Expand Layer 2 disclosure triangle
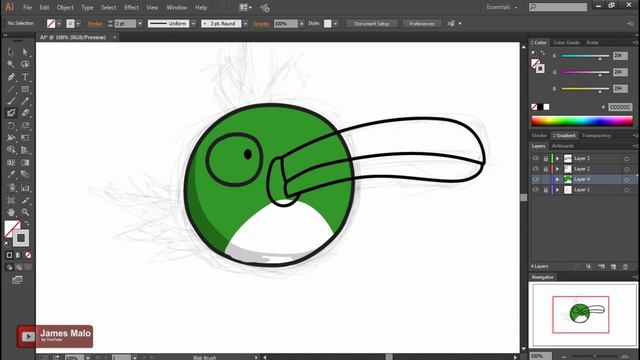 point(558,169)
